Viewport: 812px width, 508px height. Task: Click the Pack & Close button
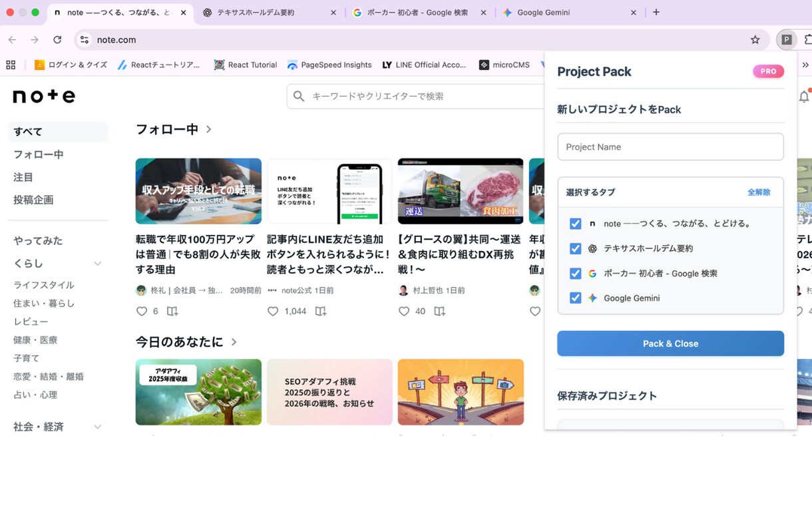(670, 344)
